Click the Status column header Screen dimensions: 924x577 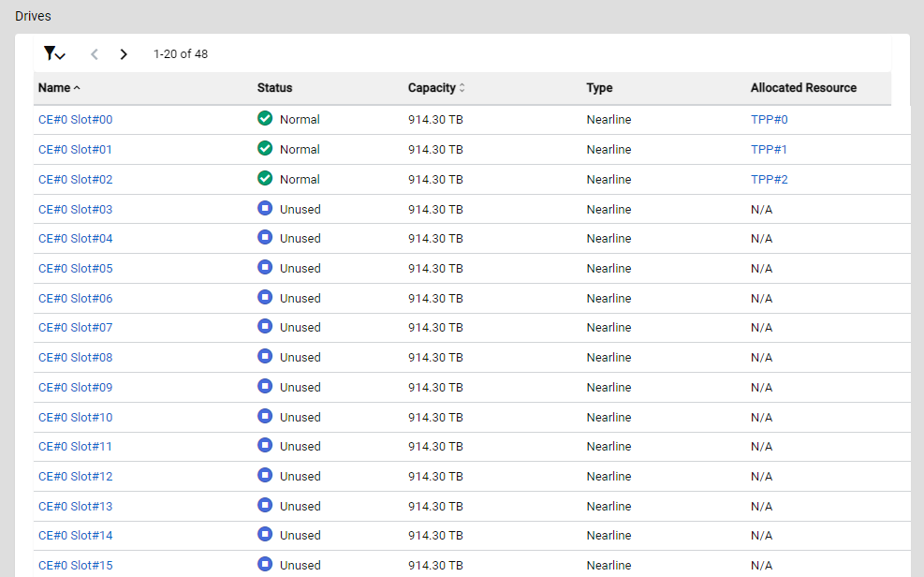(274, 88)
